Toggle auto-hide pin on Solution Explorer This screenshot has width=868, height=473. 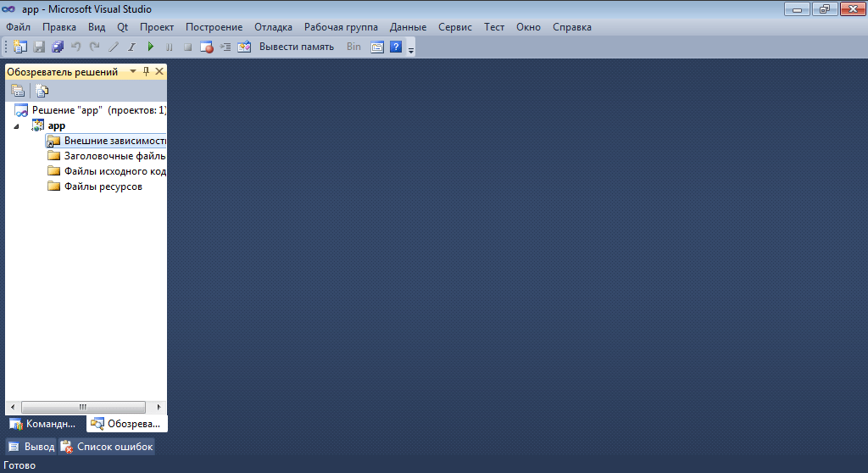click(146, 71)
